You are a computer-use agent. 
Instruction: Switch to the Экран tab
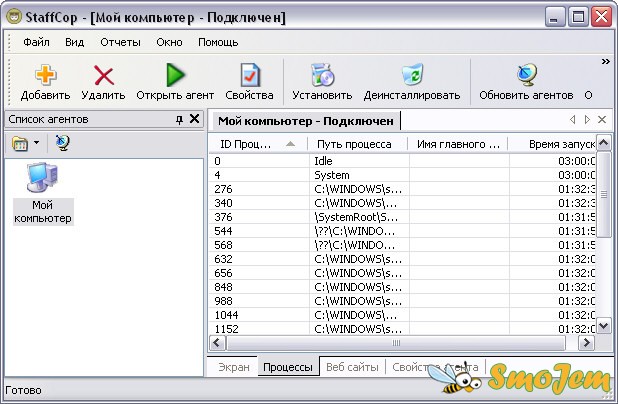coord(234,367)
